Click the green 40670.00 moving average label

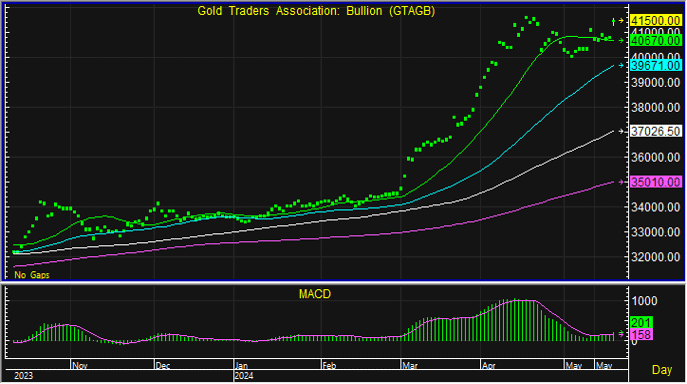655,40
